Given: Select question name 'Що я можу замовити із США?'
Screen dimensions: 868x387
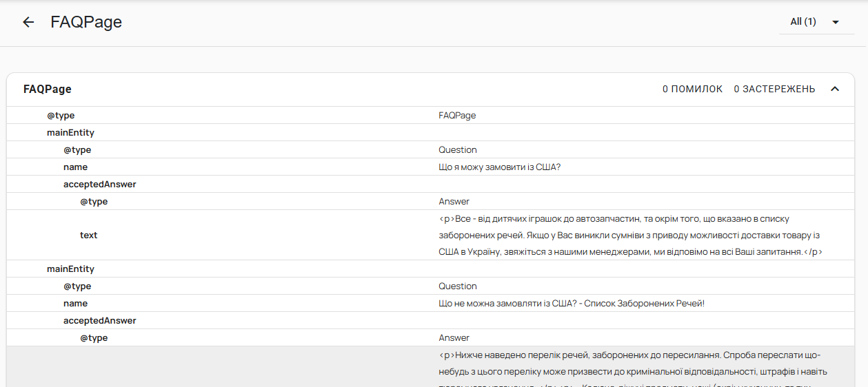Looking at the screenshot, I should point(500,167).
